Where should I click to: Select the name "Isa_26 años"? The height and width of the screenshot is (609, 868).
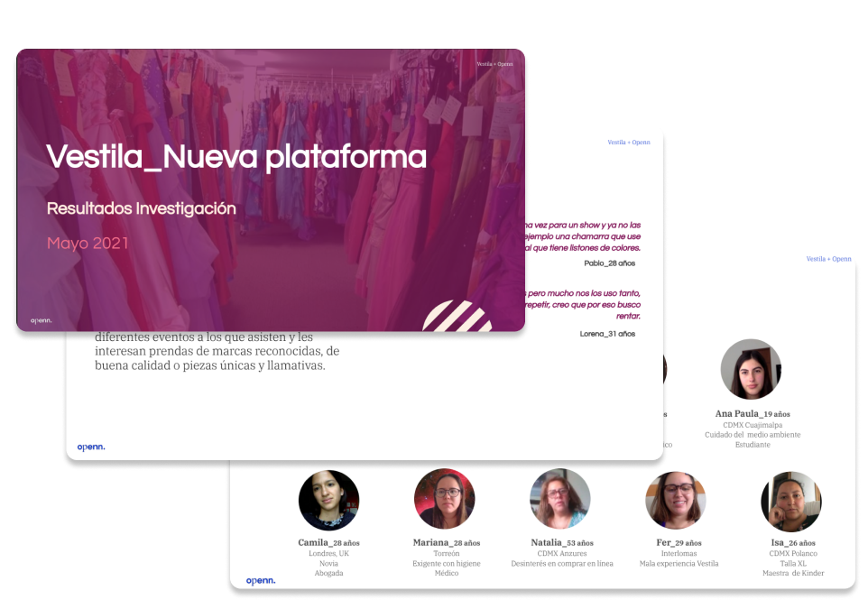pos(793,542)
